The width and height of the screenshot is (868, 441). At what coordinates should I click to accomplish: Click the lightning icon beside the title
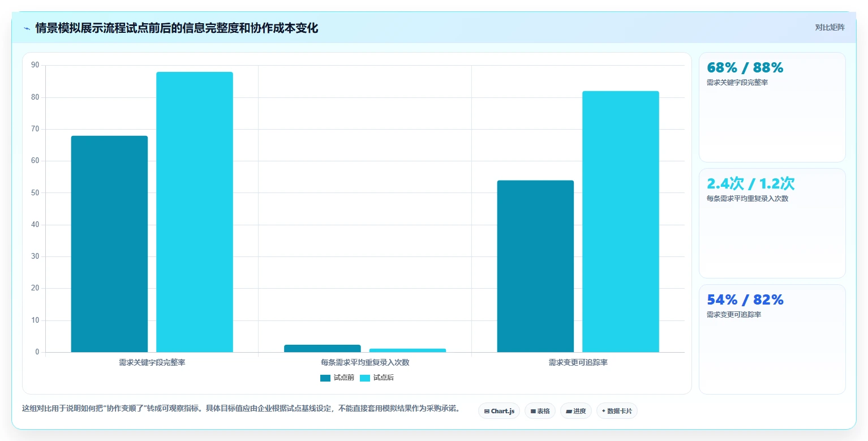point(27,28)
